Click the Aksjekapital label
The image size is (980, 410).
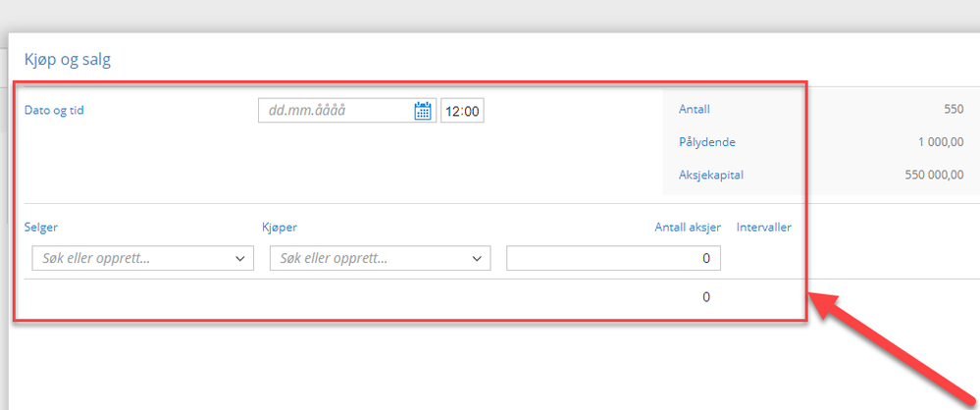click(x=710, y=176)
